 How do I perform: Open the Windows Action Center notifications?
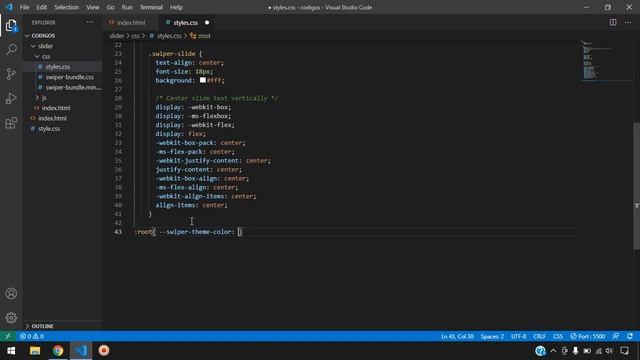(x=624, y=351)
